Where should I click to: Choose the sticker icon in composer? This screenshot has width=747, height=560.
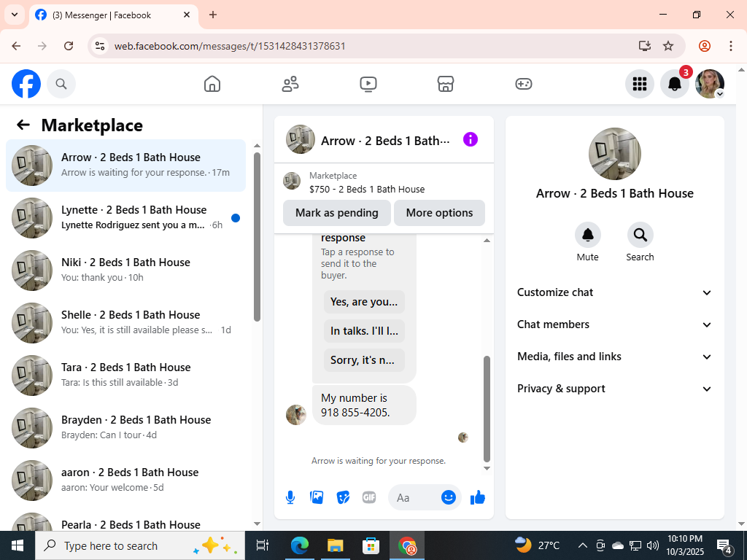343,497
